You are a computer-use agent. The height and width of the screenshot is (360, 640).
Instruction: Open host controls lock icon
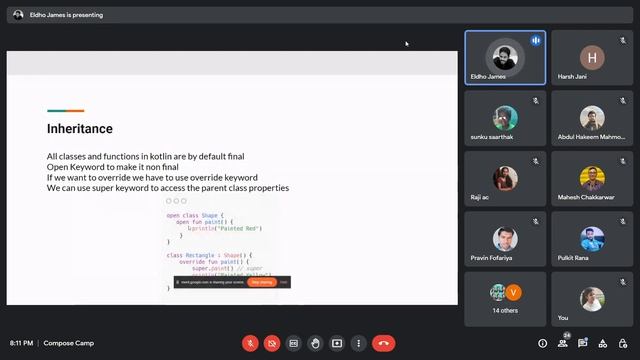pyautogui.click(x=622, y=344)
